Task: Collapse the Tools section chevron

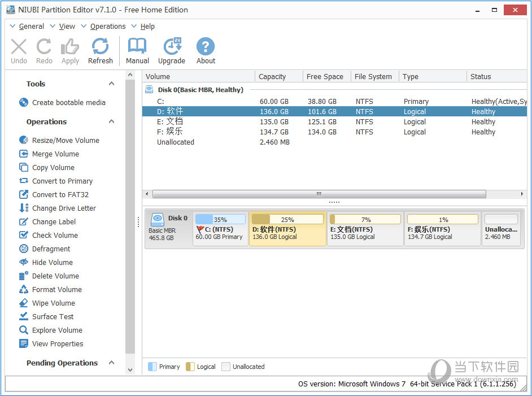Action: (x=111, y=84)
